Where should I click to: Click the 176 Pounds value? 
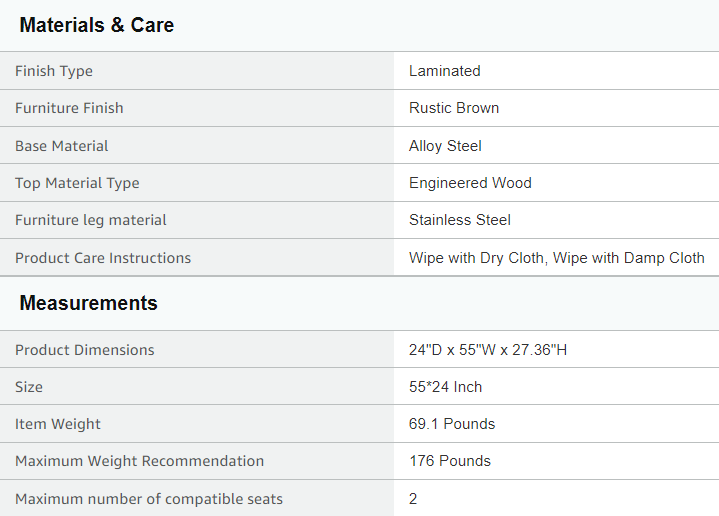[x=450, y=461]
